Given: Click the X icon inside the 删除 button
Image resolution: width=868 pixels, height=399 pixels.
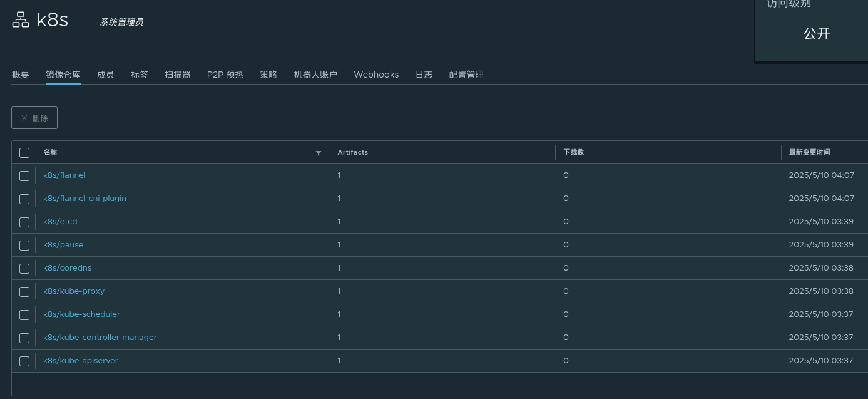Looking at the screenshot, I should click(x=24, y=117).
